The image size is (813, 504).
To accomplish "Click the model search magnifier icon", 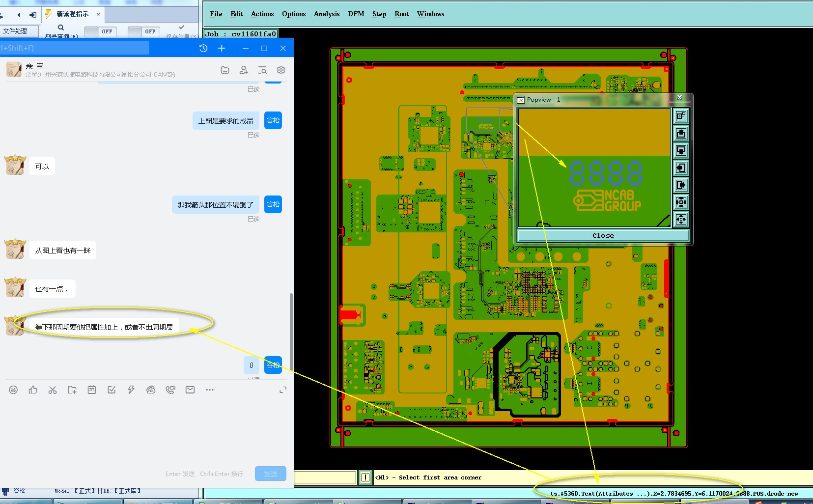I will 61,28.
